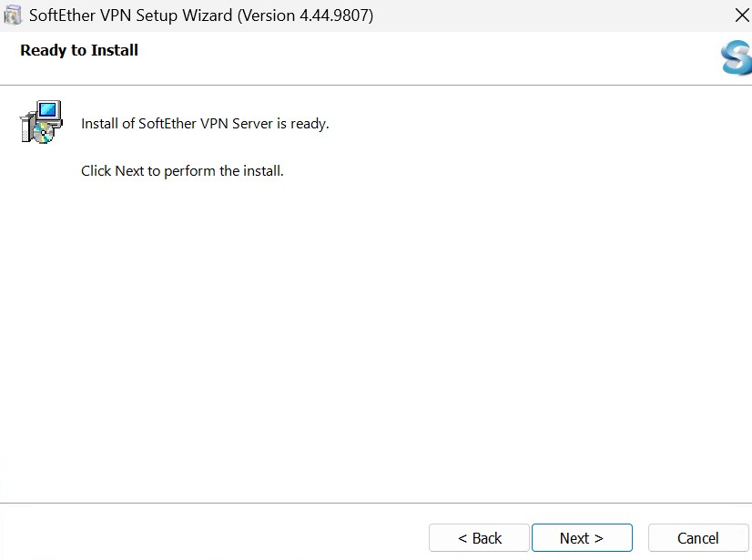Cancel the SoftEther VPN setup

click(x=697, y=538)
